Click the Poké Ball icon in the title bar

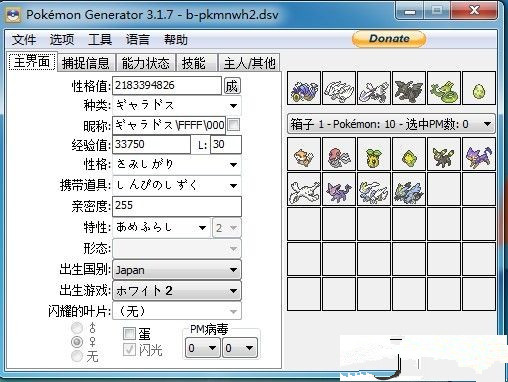13,15
